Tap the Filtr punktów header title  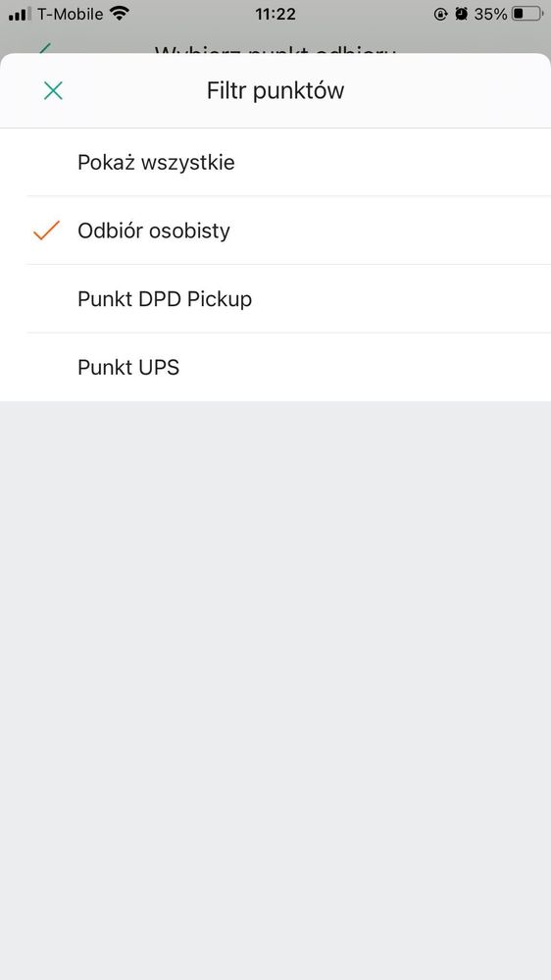(275, 90)
